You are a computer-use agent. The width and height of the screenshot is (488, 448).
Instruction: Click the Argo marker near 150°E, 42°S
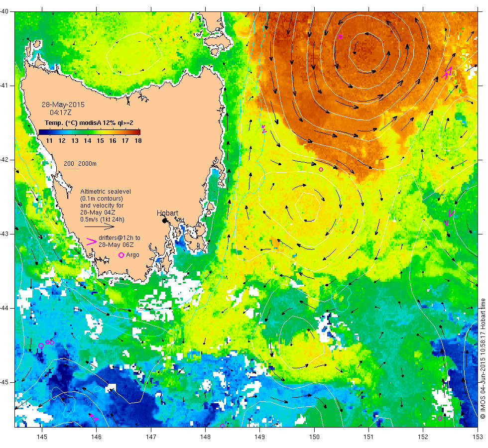click(321, 170)
